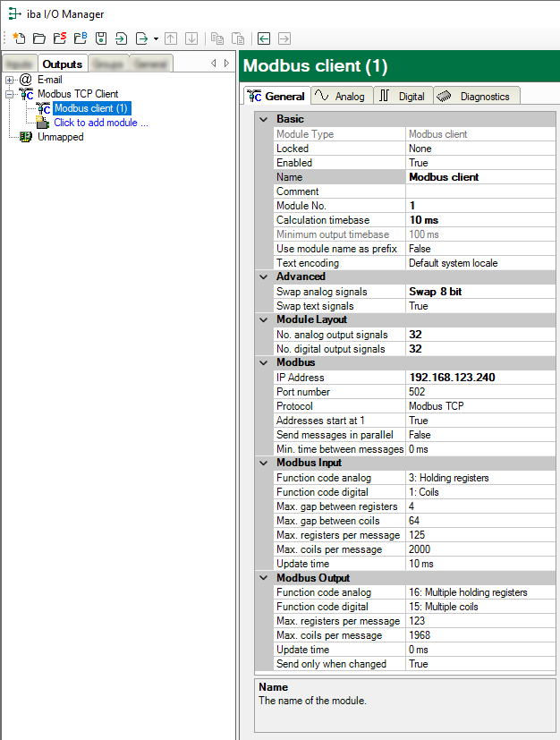Image resolution: width=560 pixels, height=740 pixels.
Task: Click the folder icon with blue B
Action: (x=81, y=38)
